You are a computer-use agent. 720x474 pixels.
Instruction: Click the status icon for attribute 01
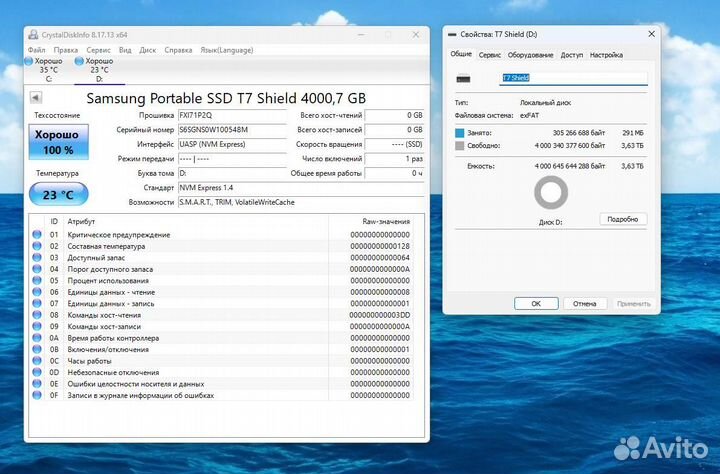(x=37, y=234)
